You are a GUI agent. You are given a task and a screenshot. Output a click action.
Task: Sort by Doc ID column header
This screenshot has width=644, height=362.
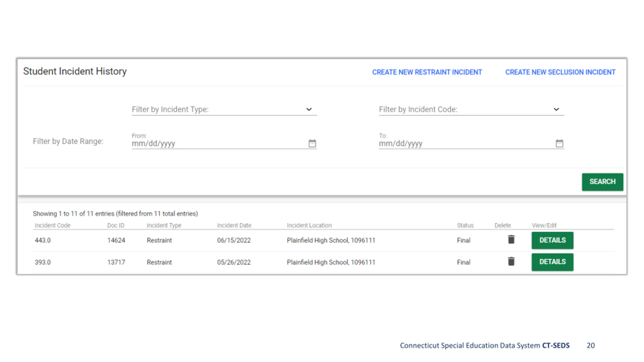pyautogui.click(x=116, y=225)
